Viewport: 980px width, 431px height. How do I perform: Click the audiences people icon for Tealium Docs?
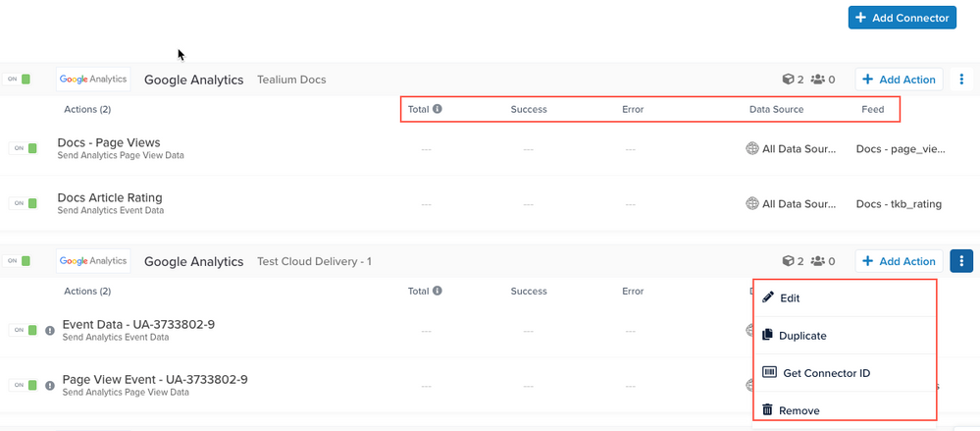pyautogui.click(x=817, y=80)
